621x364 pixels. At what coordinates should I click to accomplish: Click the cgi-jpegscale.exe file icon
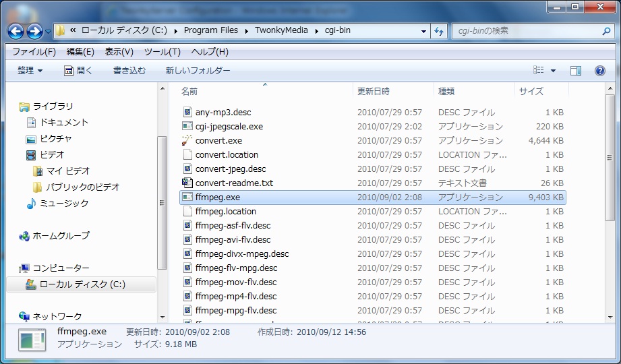pyautogui.click(x=187, y=126)
